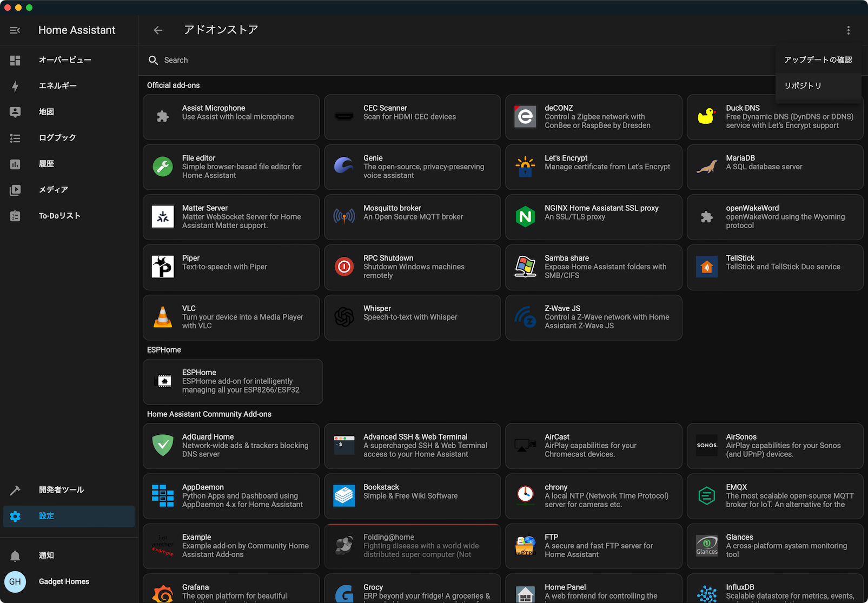Open 地図 in the sidebar
The height and width of the screenshot is (603, 868).
click(x=69, y=112)
